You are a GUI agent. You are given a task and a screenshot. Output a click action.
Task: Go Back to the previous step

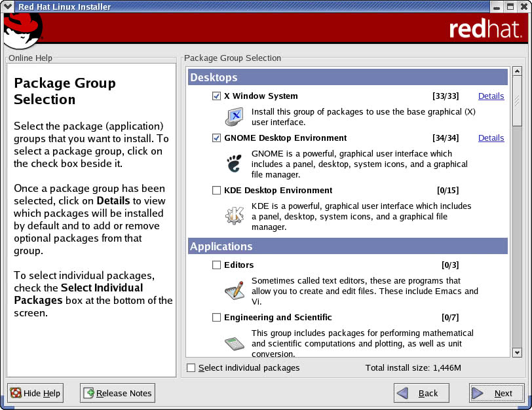(421, 393)
